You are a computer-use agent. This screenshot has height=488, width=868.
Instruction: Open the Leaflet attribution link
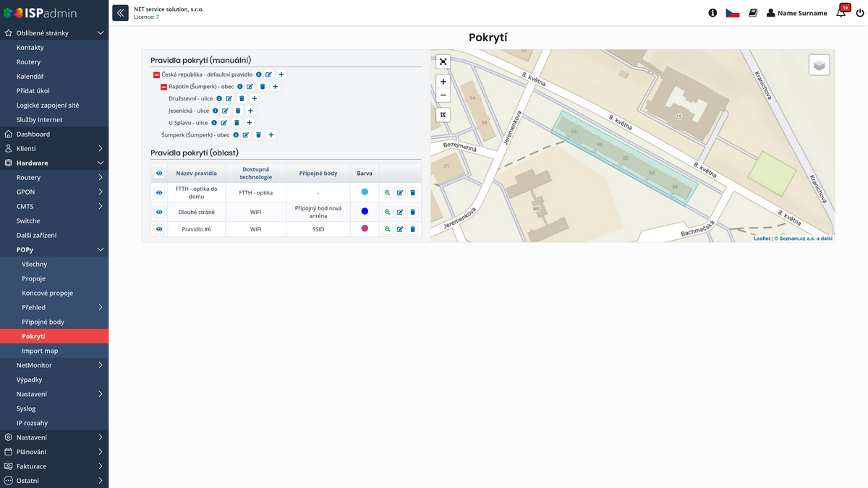pos(760,238)
